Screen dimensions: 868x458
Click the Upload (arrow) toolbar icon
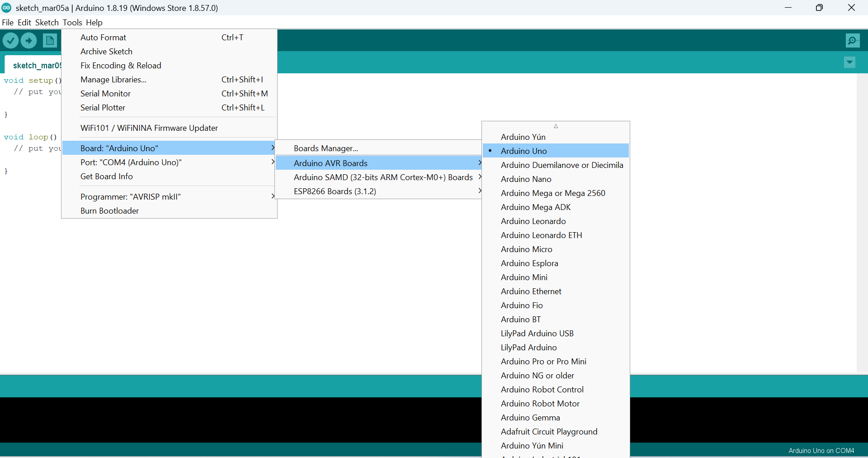[28, 40]
